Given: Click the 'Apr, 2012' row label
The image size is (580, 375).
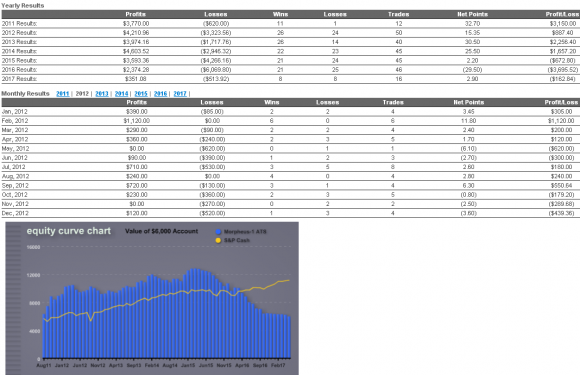Looking at the screenshot, I should pos(14,139).
